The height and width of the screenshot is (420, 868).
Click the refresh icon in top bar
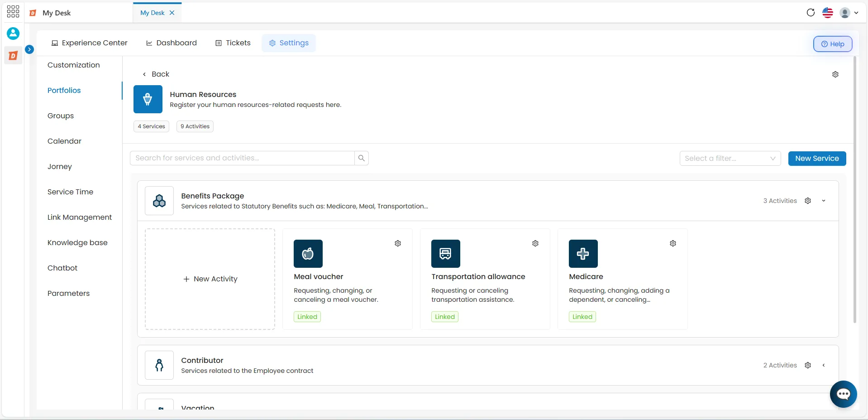811,13
